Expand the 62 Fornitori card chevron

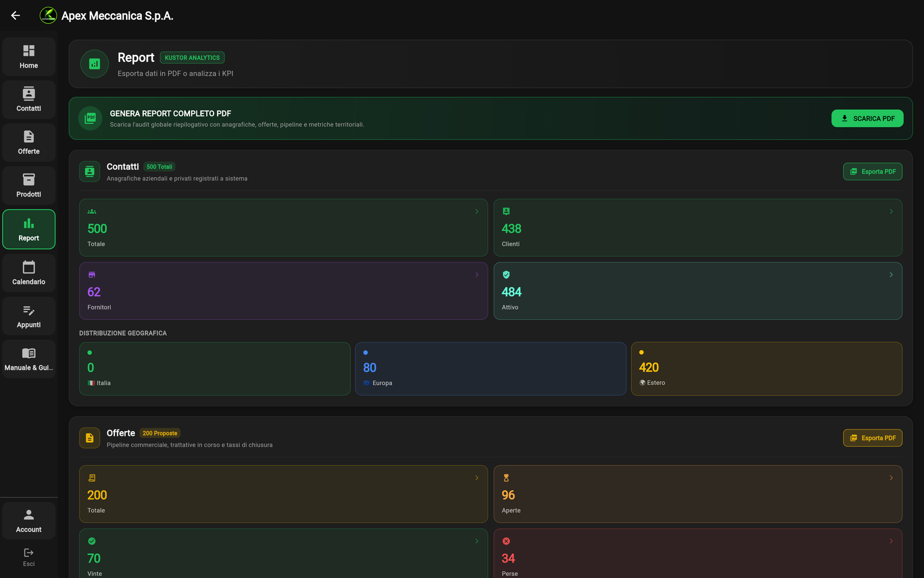(477, 275)
